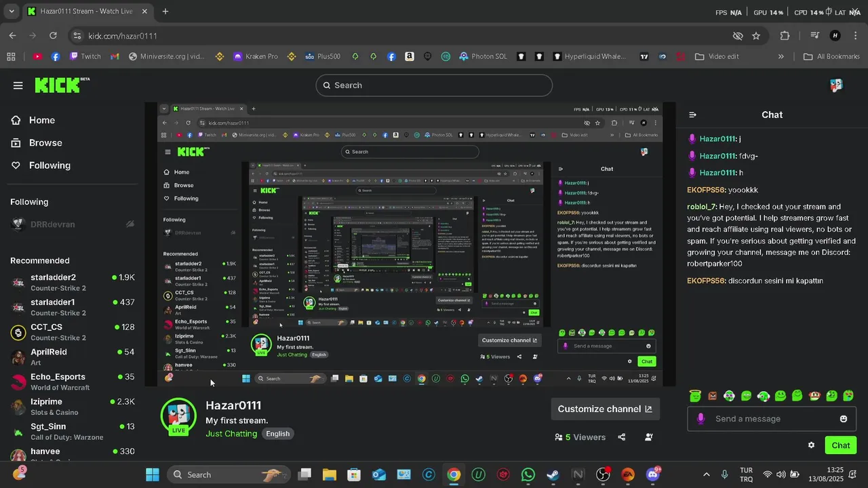The width and height of the screenshot is (868, 488).
Task: Click the Just Chatting category link
Action: coord(231,434)
